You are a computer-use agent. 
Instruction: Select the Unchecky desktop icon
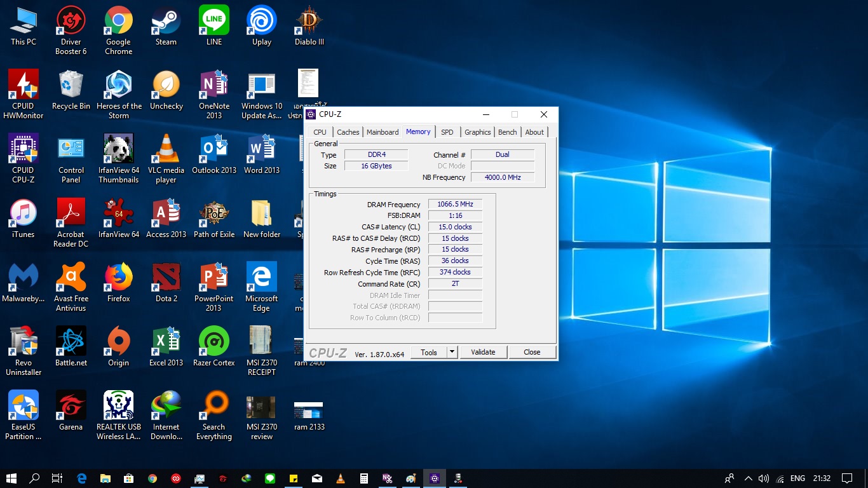166,90
